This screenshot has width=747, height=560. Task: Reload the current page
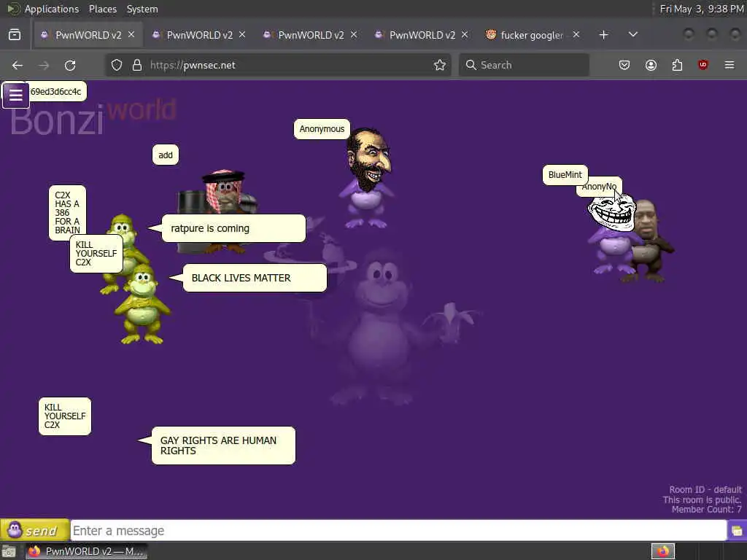point(70,65)
